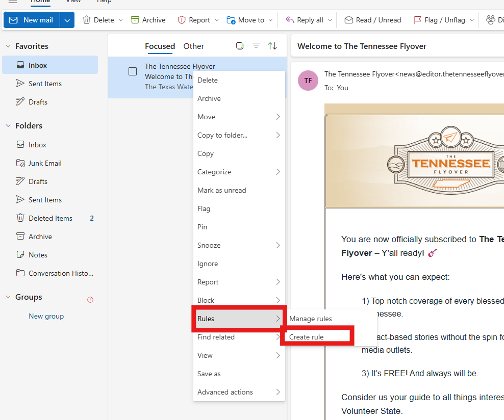Click the Inbox tray icon under Folders
The width and height of the screenshot is (504, 420).
point(20,144)
